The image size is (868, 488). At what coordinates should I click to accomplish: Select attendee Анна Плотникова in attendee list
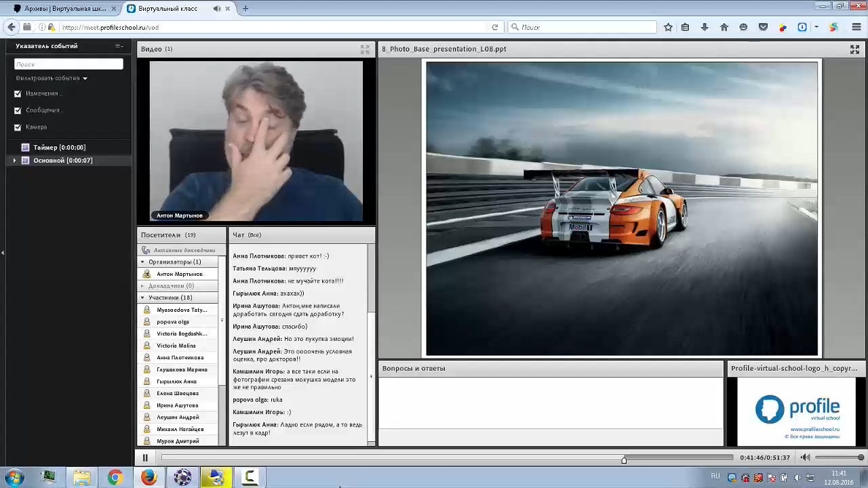[x=178, y=358]
